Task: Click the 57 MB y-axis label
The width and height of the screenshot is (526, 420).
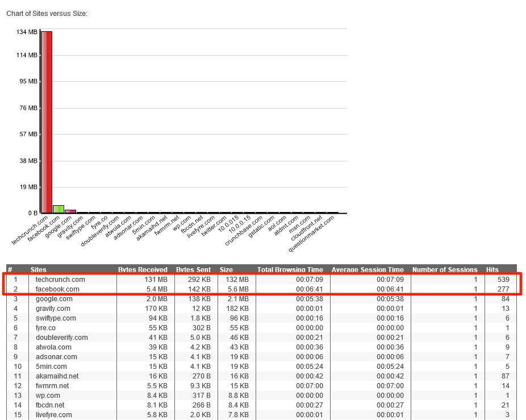Action: [x=28, y=134]
